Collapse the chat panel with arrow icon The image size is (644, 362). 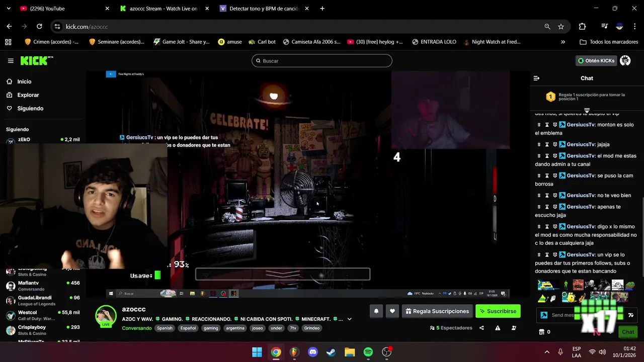tap(536, 78)
